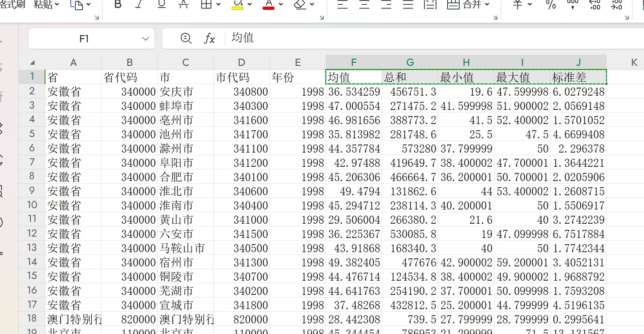
Task: Click the select-all corner triangle
Action: click(x=32, y=63)
